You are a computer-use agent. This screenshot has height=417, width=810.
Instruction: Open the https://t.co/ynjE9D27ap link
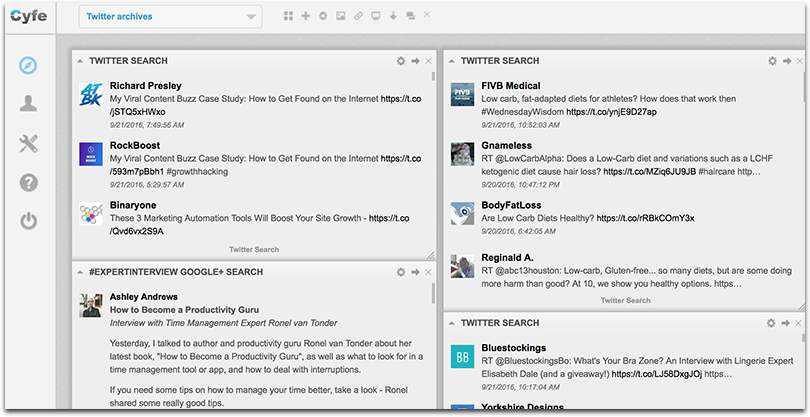click(612, 112)
